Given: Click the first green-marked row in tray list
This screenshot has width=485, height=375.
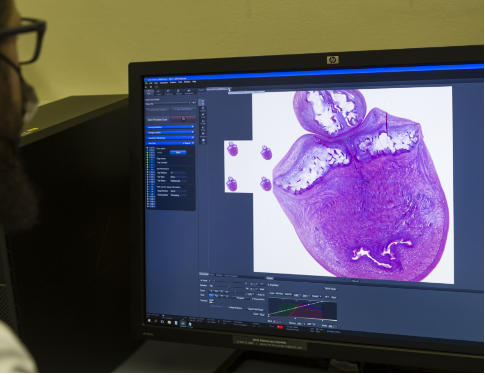Looking at the screenshot, I should tap(151, 148).
